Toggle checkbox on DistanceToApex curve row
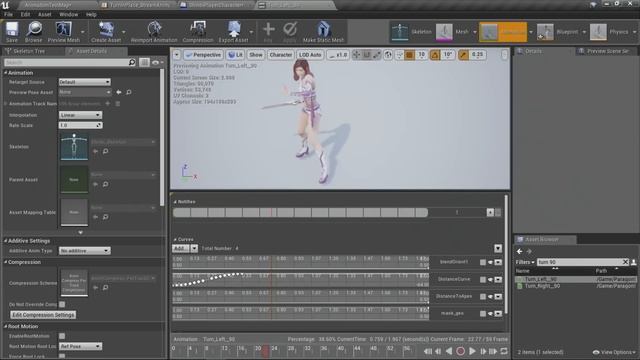Image resolution: width=640 pixels, height=360 pixels. [x=483, y=297]
